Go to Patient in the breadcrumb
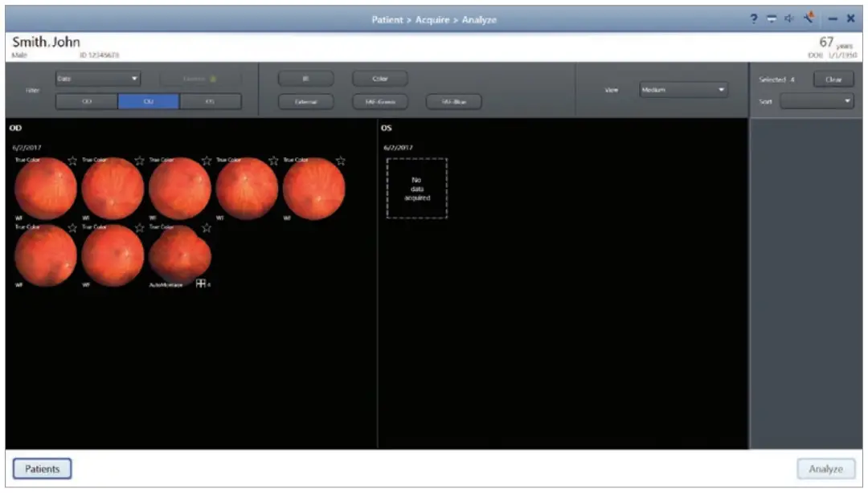Screen dimensions: 868x493 click(x=387, y=19)
